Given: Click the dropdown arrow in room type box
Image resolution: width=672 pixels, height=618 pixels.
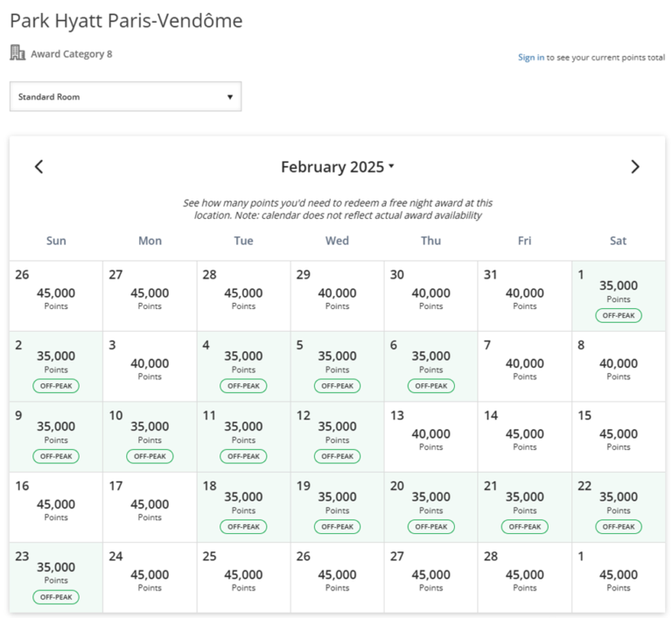Looking at the screenshot, I should click(230, 97).
